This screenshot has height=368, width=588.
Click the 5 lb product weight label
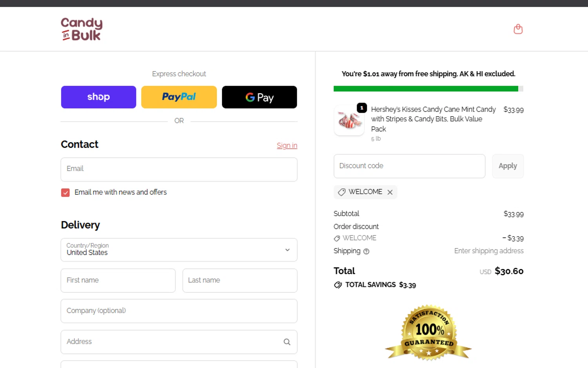point(376,139)
